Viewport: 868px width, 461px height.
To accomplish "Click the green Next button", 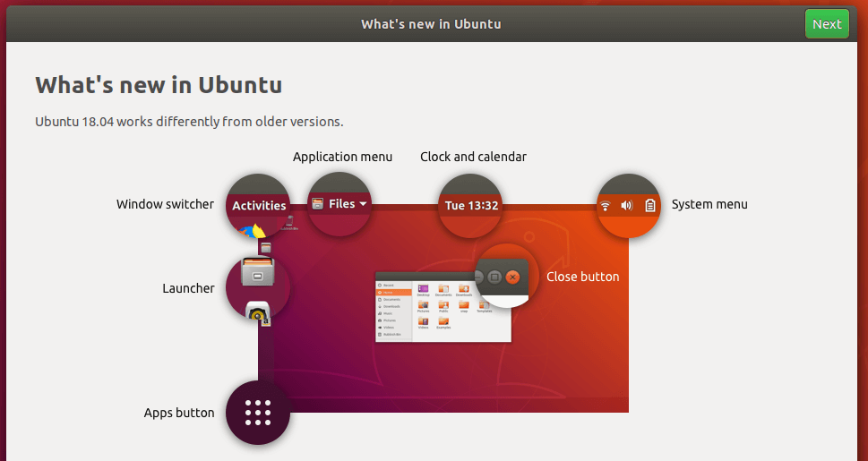I will coord(826,24).
